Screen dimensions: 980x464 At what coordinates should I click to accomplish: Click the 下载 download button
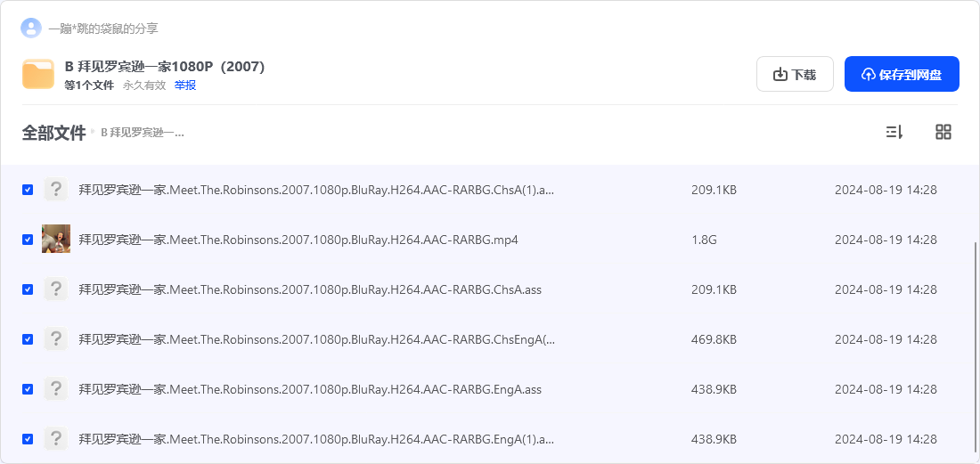tap(795, 74)
